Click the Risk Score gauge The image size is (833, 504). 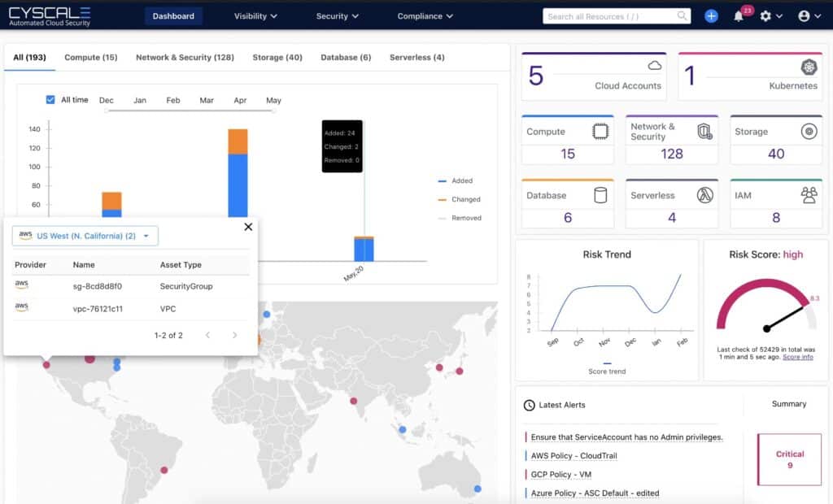point(766,306)
